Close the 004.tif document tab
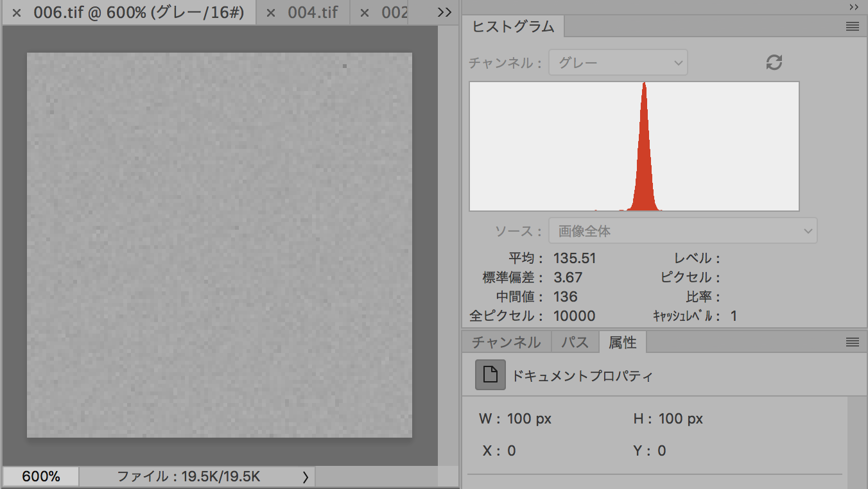The image size is (868, 489). pos(271,13)
